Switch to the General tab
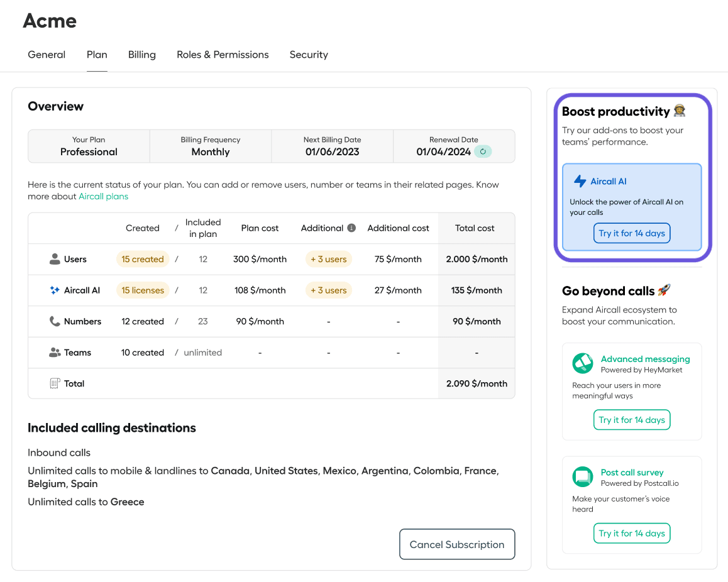The width and height of the screenshot is (728, 582). (46, 55)
